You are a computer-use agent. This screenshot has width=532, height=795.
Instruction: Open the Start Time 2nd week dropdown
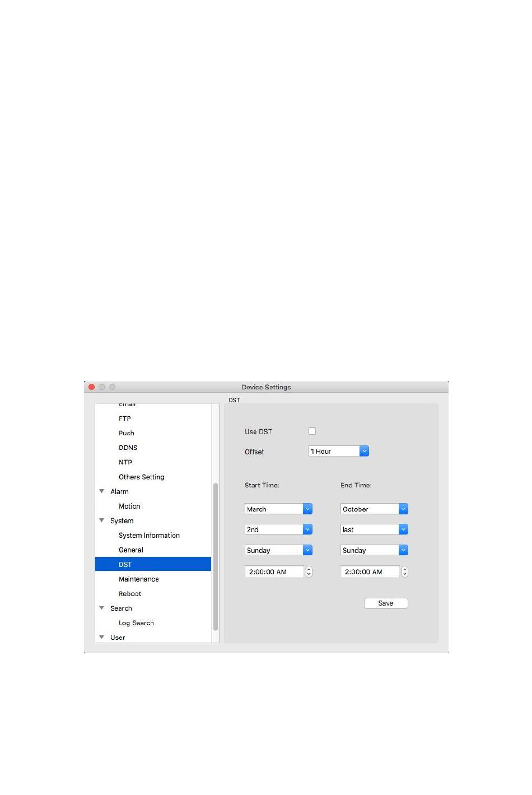tap(278, 529)
